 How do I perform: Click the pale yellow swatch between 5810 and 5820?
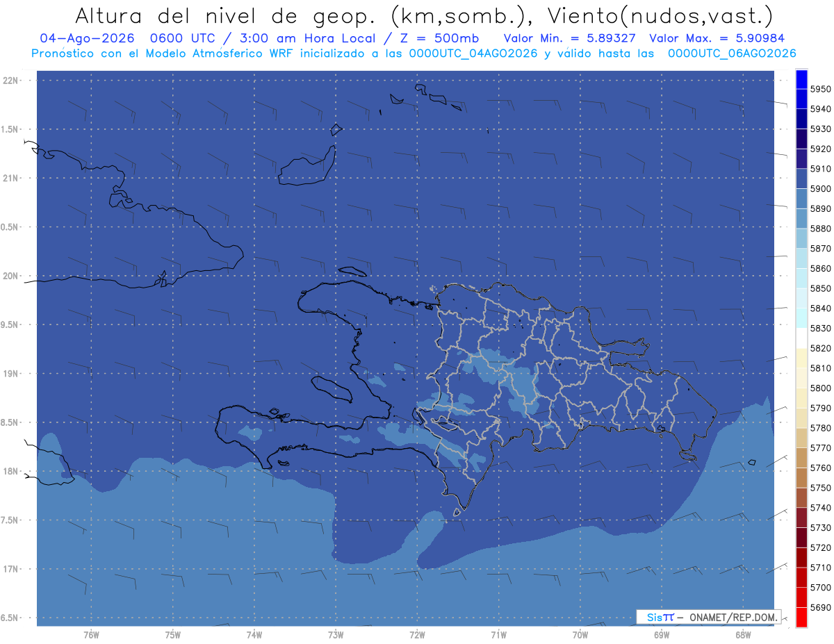coord(801,358)
